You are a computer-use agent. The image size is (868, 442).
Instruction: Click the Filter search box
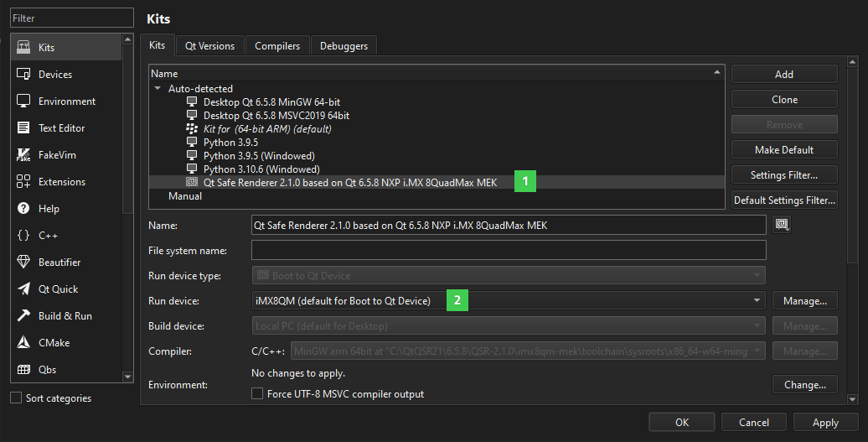71,18
